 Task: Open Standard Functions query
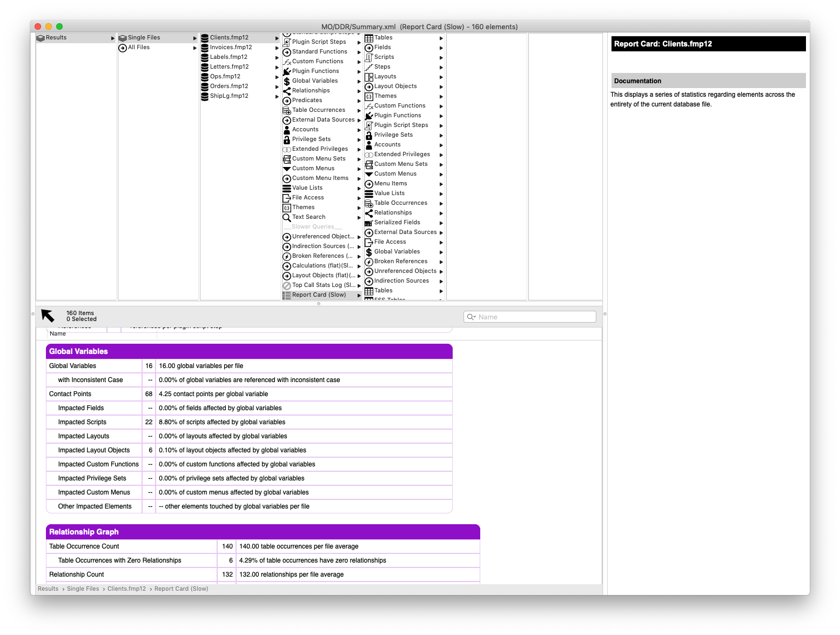click(x=319, y=51)
